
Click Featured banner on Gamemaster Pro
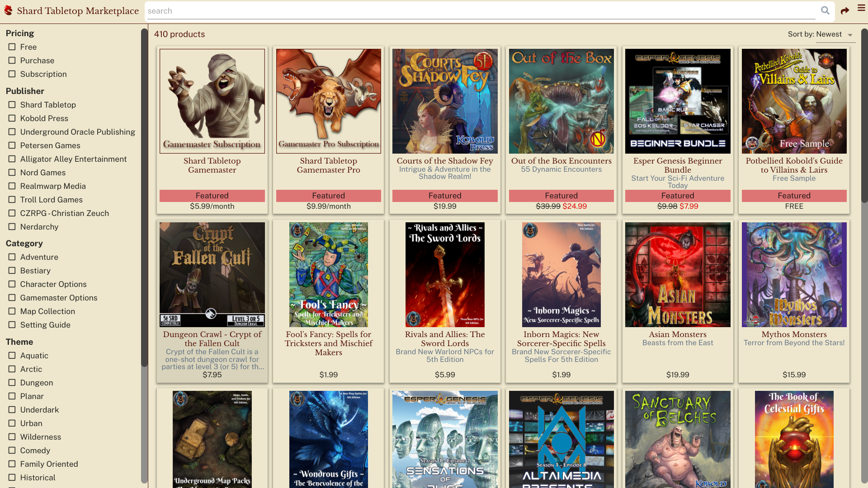pos(328,196)
